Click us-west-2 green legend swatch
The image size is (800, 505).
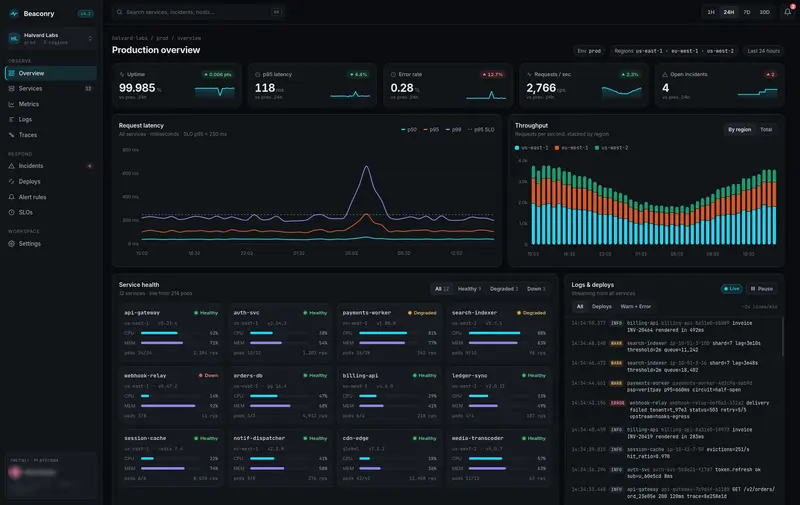tap(597, 148)
